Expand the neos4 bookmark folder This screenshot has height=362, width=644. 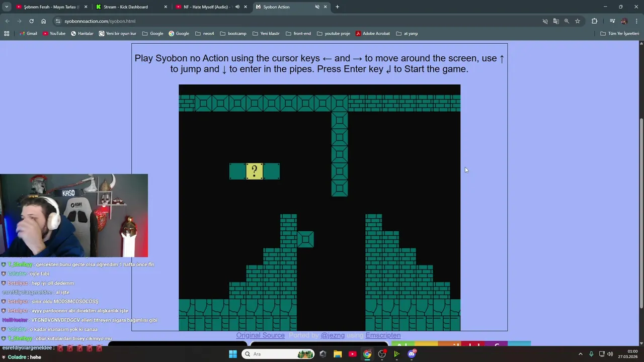[204, 34]
